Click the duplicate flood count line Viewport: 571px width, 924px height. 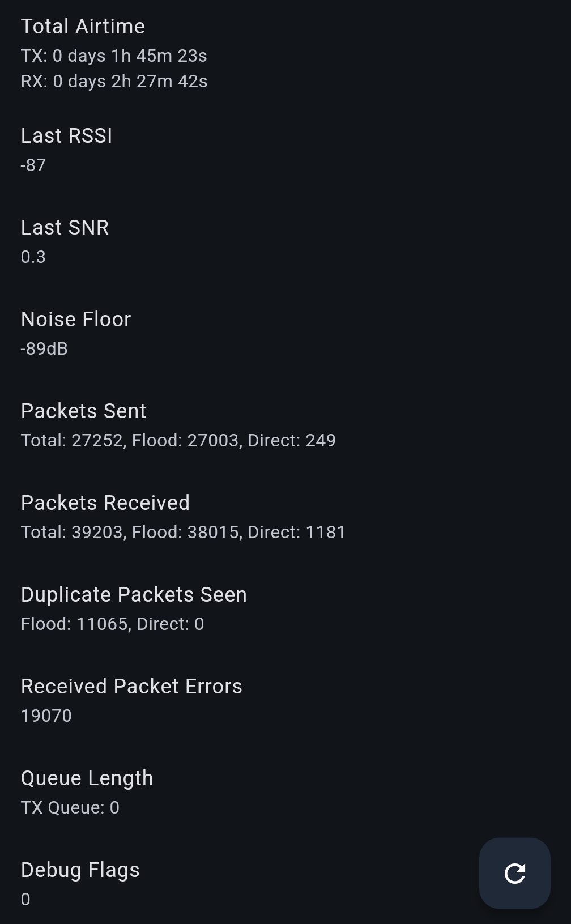(x=112, y=624)
